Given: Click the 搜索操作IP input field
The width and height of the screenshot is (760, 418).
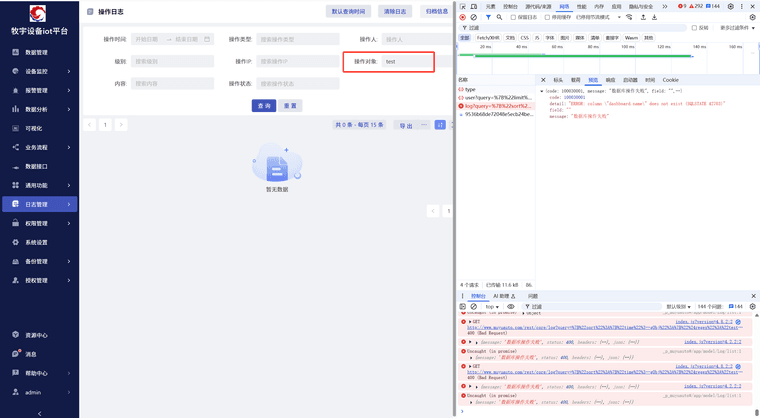Looking at the screenshot, I should click(x=298, y=62).
